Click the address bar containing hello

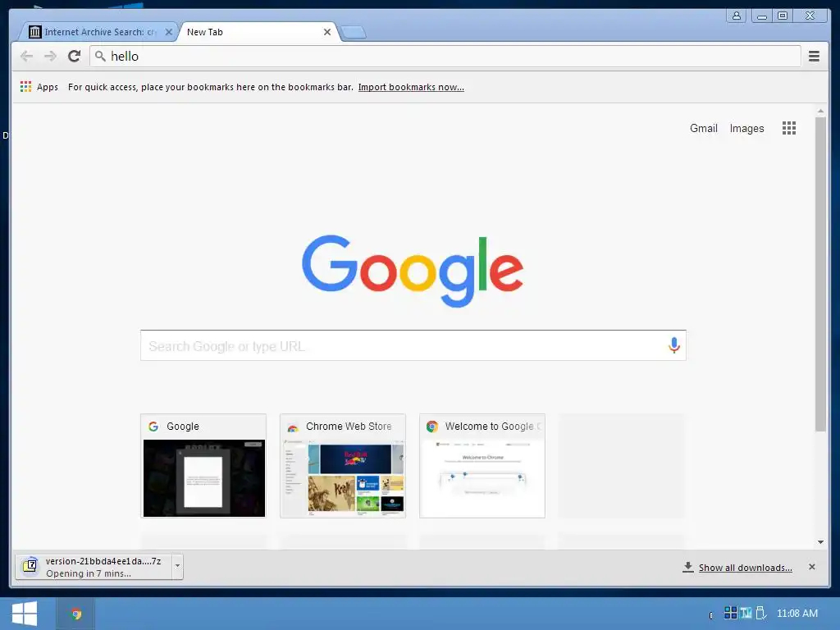[x=445, y=57]
